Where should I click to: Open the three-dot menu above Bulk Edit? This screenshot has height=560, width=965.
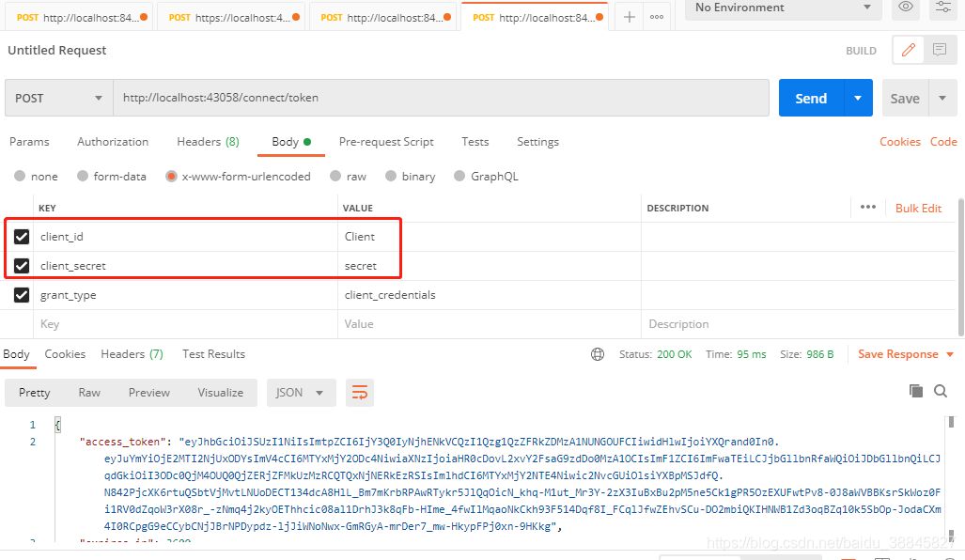pyautogui.click(x=867, y=208)
